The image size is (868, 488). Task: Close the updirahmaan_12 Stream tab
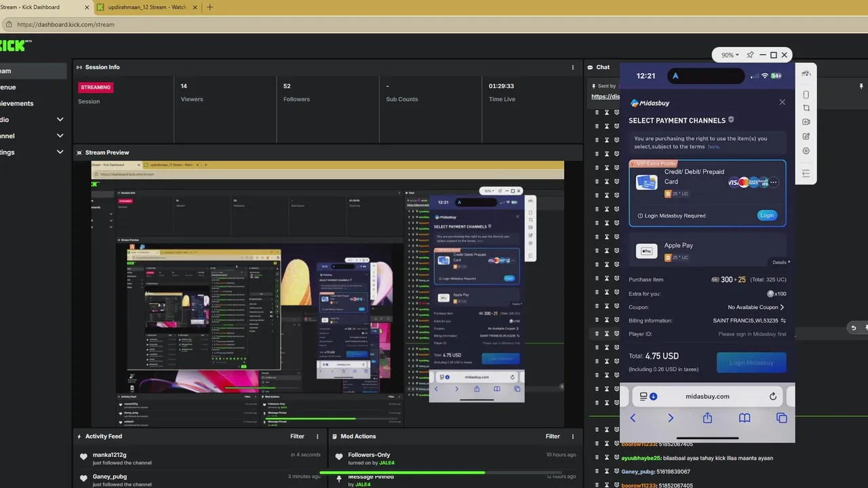tap(195, 7)
